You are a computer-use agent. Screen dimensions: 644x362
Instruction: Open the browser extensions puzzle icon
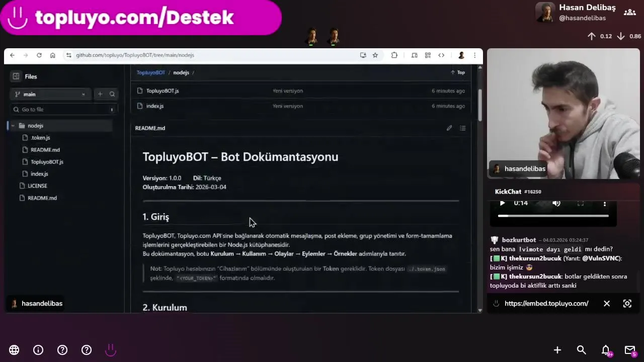pos(394,55)
